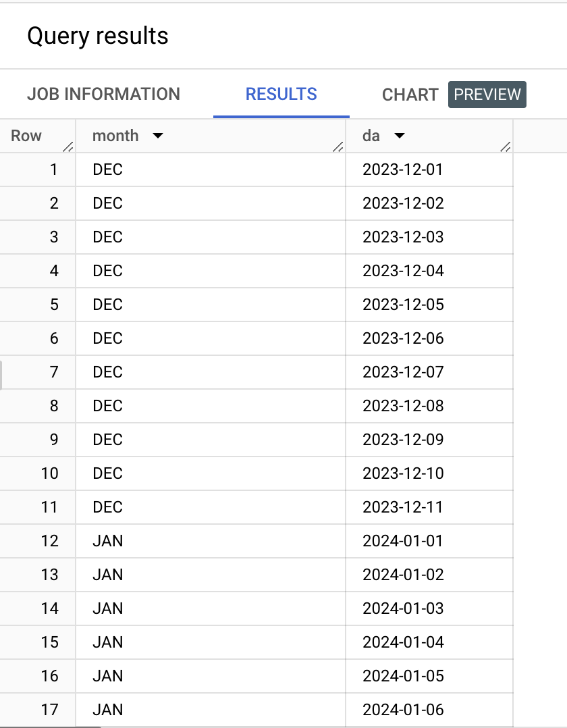567x728 pixels.
Task: Select row number 11
Action: (49, 507)
